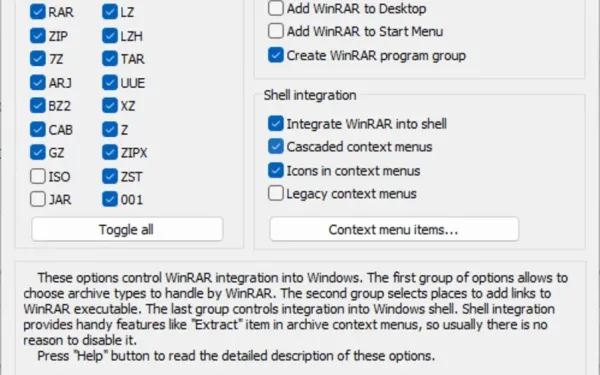Uncheck Create WinRAR program group
The height and width of the screenshot is (375, 600).
point(276,55)
